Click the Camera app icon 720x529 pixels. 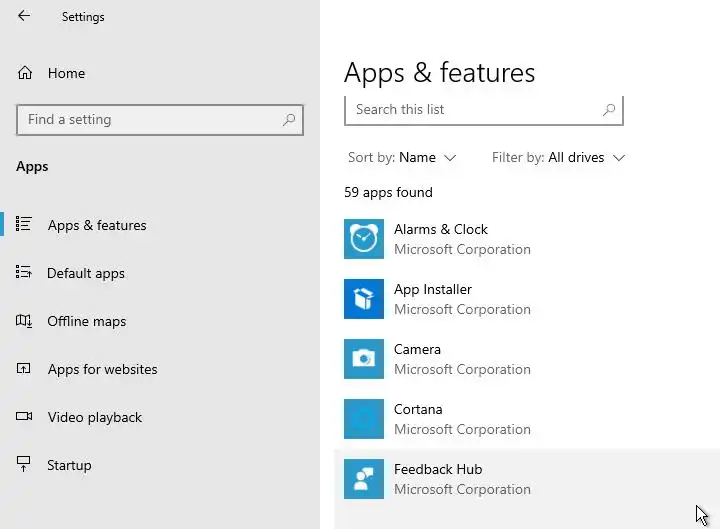tap(364, 359)
